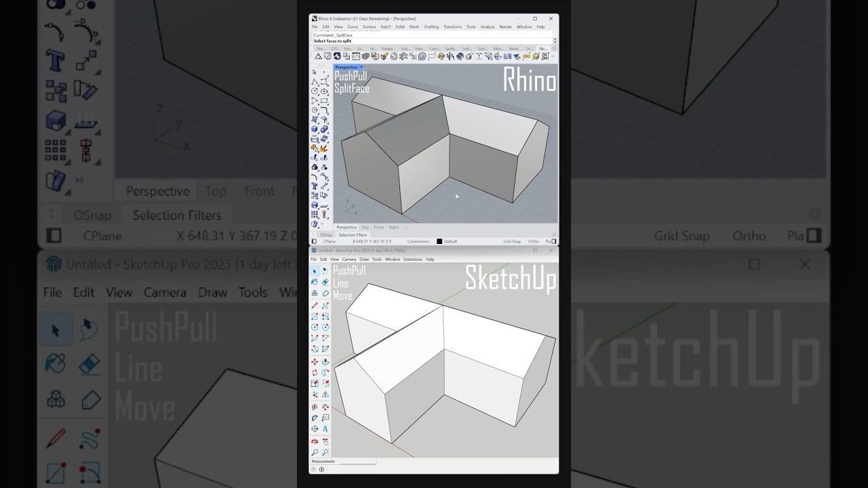Click CPlane coordinate mode in Rhino
This screenshot has width=868, height=488.
tap(330, 241)
